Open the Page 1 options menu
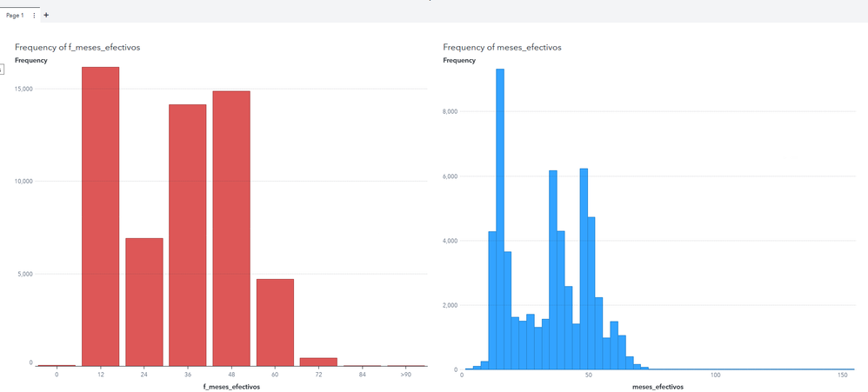Image resolution: width=868 pixels, height=392 pixels. tap(34, 16)
